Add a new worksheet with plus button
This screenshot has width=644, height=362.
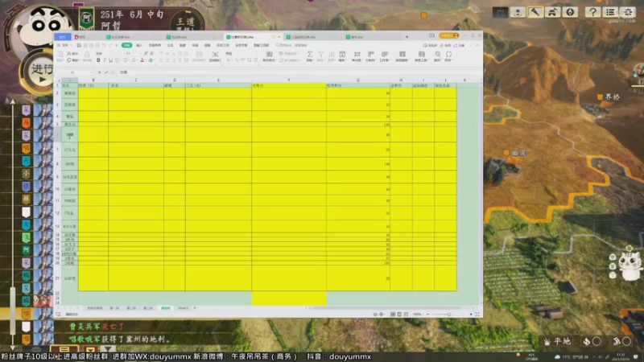[x=195, y=308]
